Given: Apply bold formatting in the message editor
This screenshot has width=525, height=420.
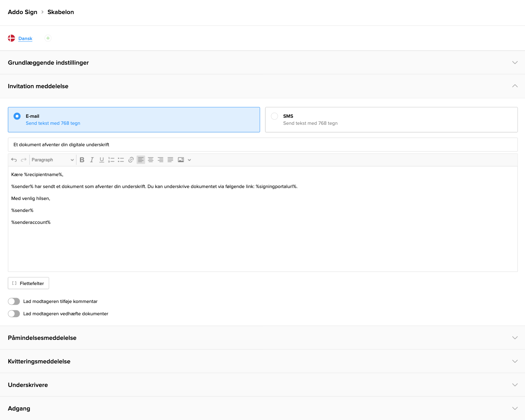Looking at the screenshot, I should 82,160.
